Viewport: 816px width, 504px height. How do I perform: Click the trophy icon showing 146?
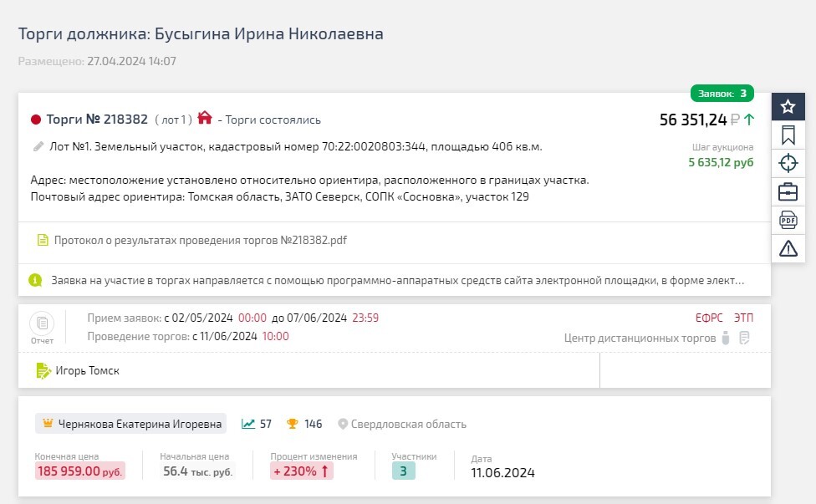pyautogui.click(x=293, y=424)
